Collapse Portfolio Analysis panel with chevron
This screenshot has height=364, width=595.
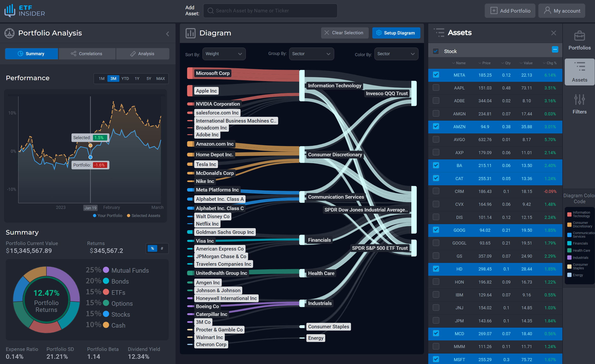point(168,34)
